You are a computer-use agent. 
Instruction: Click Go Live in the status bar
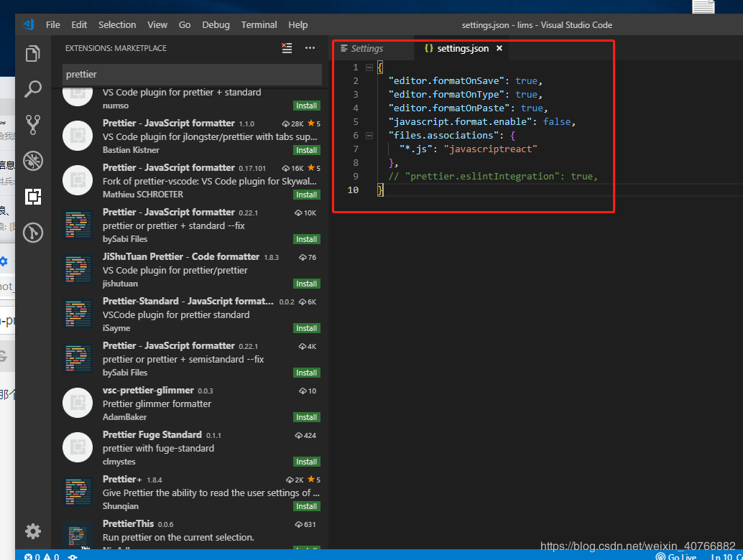(x=676, y=556)
